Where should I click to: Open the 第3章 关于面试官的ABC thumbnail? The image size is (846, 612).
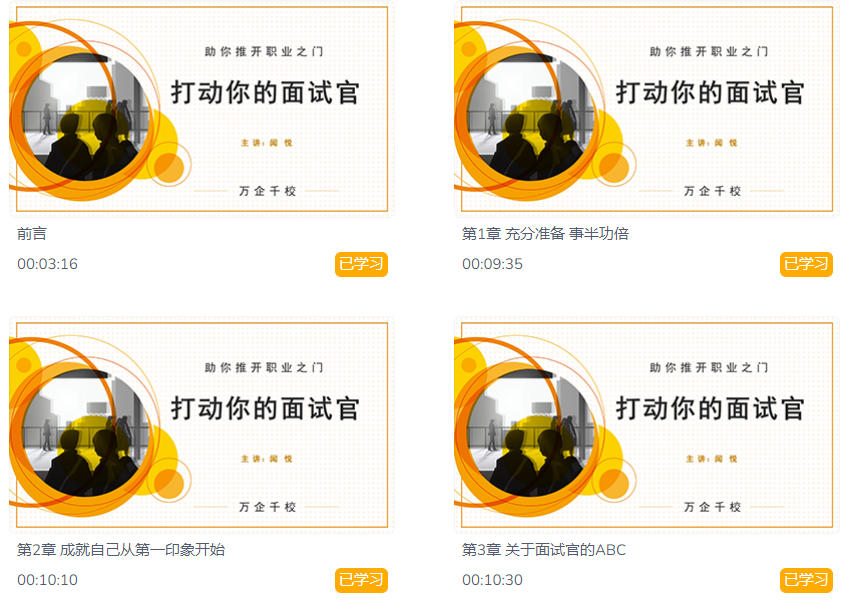[646, 425]
